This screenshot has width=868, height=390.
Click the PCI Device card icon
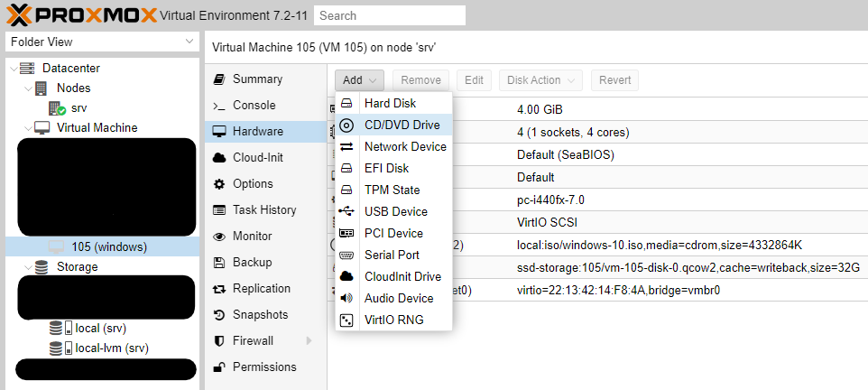click(346, 233)
